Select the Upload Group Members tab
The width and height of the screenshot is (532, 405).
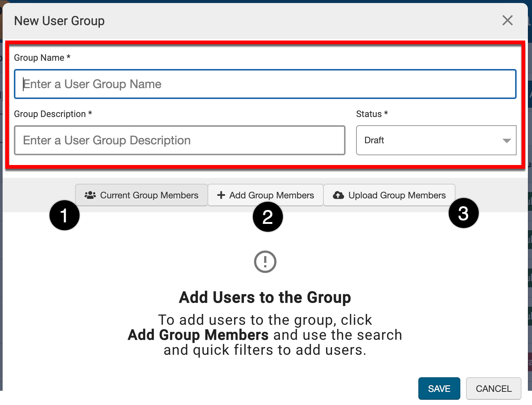pyautogui.click(x=389, y=195)
